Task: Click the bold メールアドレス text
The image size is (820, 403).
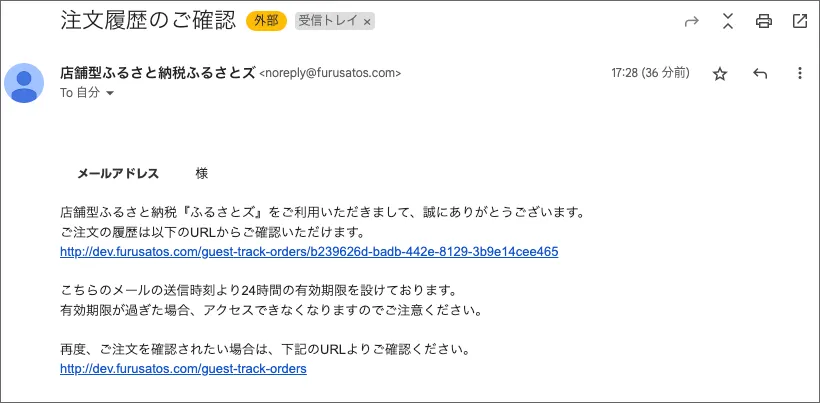Action: pos(118,174)
